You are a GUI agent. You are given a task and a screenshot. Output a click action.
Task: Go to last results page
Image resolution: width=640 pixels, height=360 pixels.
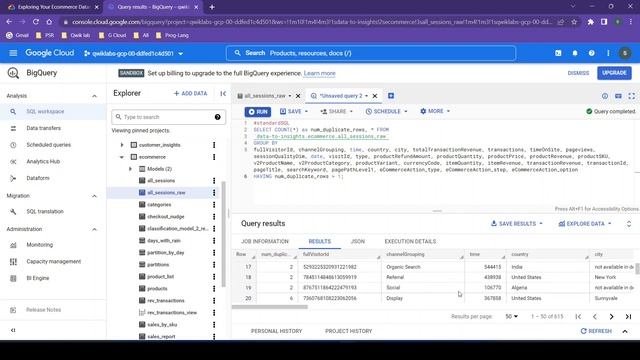tap(628, 316)
